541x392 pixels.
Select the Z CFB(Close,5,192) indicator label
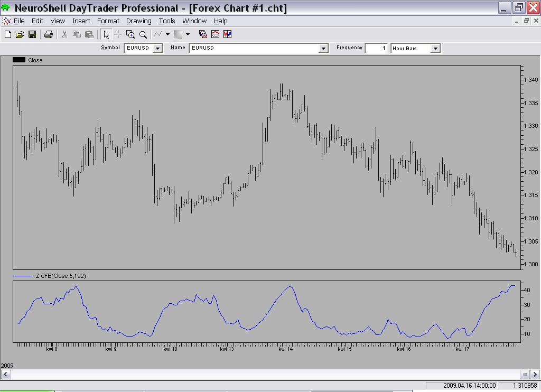[61, 276]
